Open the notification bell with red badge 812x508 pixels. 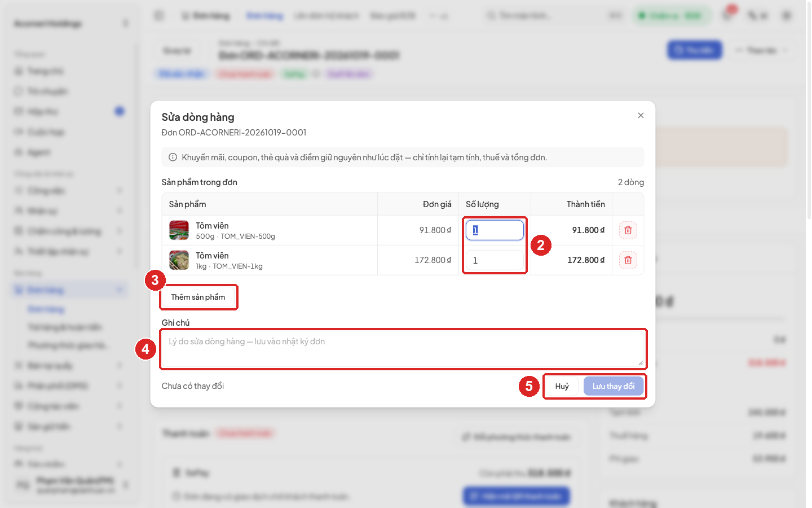click(x=727, y=15)
